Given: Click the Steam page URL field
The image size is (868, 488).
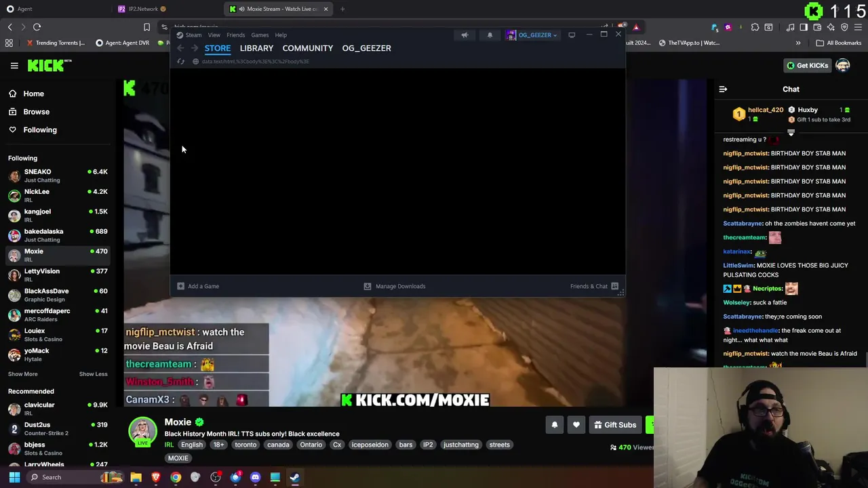Looking at the screenshot, I should click(255, 62).
